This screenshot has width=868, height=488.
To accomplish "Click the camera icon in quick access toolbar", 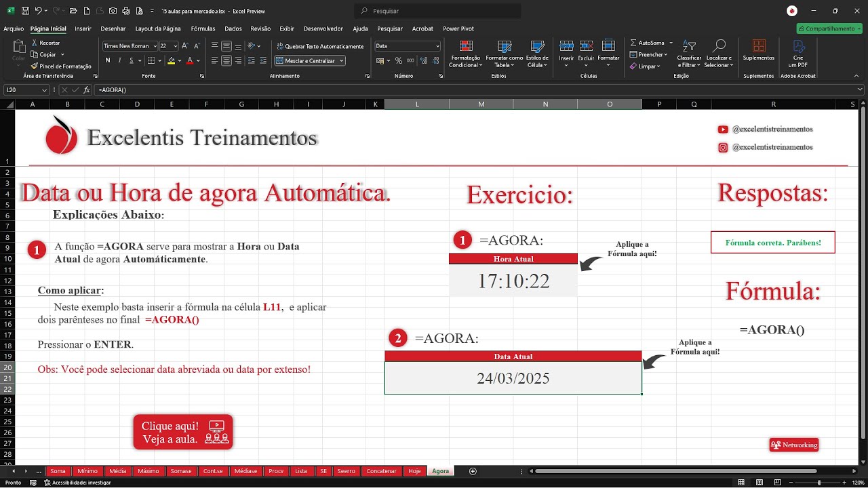I will (113, 12).
